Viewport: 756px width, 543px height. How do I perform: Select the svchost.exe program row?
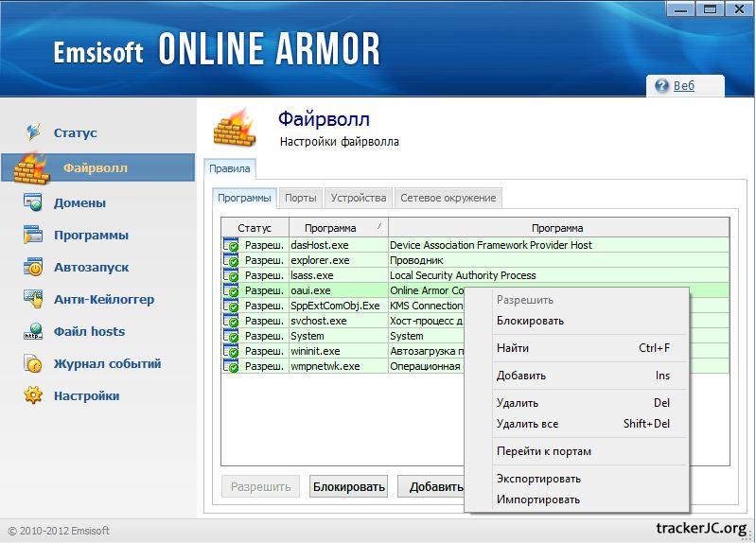tap(319, 321)
